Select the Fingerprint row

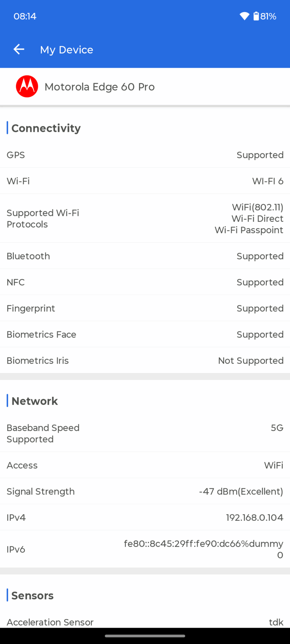point(145,308)
